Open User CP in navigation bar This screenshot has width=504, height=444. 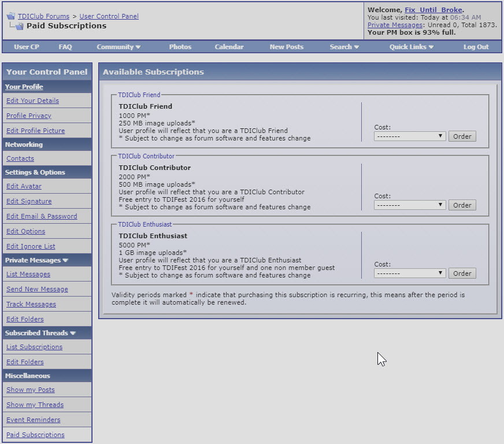click(x=27, y=47)
